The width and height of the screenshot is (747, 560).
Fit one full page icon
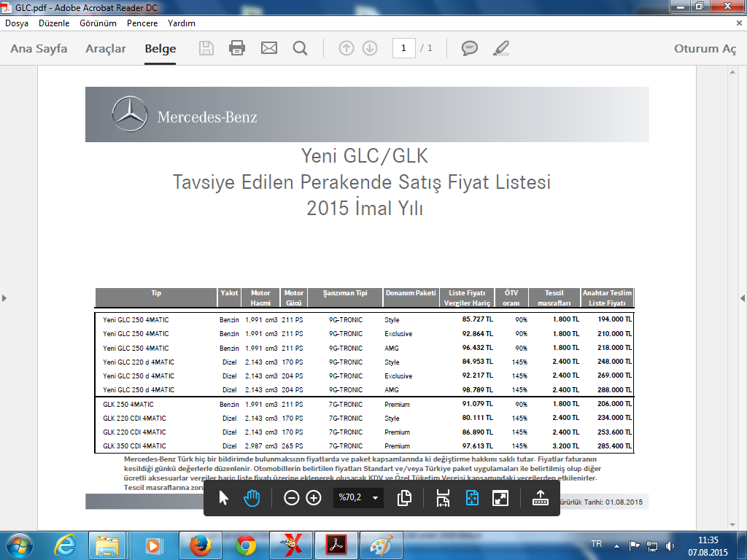[472, 498]
